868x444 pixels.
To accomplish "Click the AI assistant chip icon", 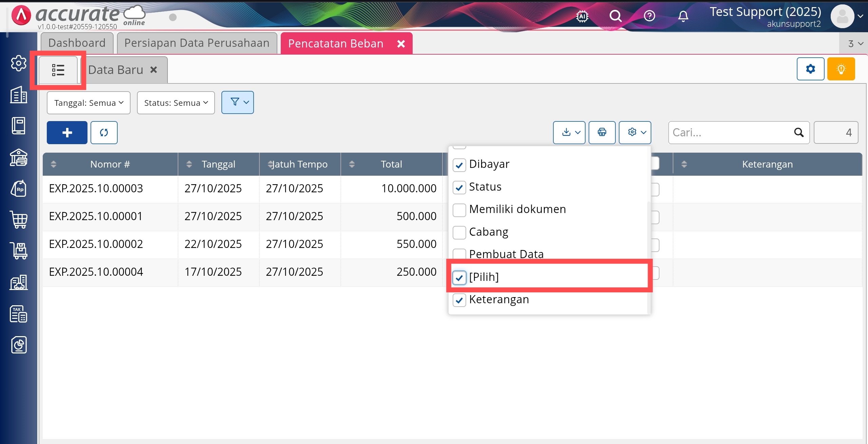I will pyautogui.click(x=582, y=16).
